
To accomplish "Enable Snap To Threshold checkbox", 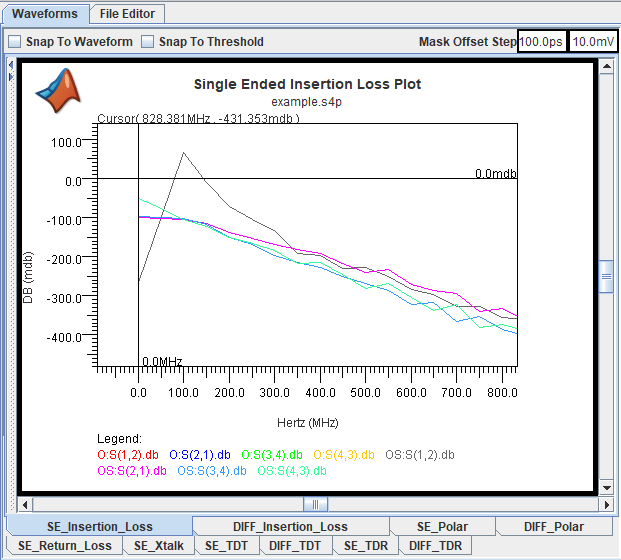I will tap(147, 42).
